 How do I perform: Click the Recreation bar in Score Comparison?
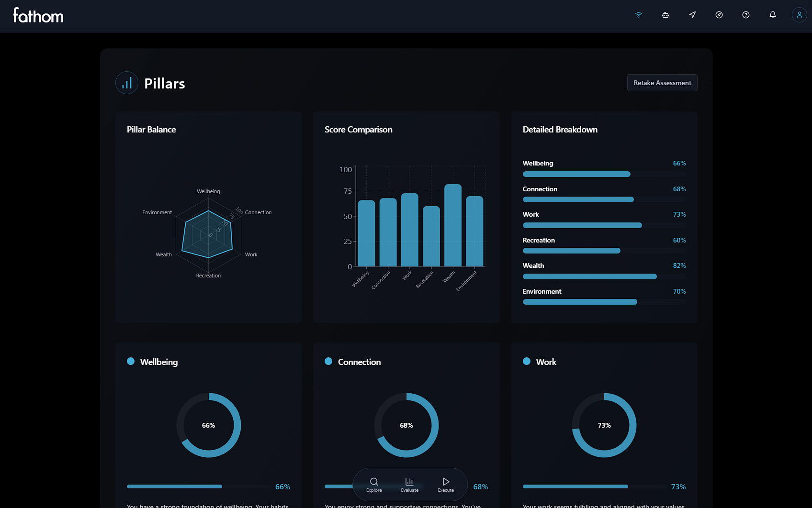pyautogui.click(x=431, y=236)
